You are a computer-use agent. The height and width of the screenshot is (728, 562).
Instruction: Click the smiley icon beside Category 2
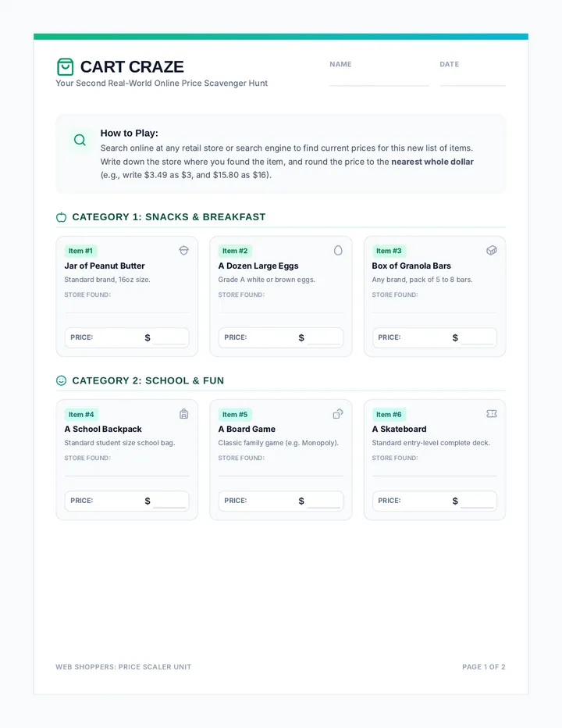[x=61, y=380]
